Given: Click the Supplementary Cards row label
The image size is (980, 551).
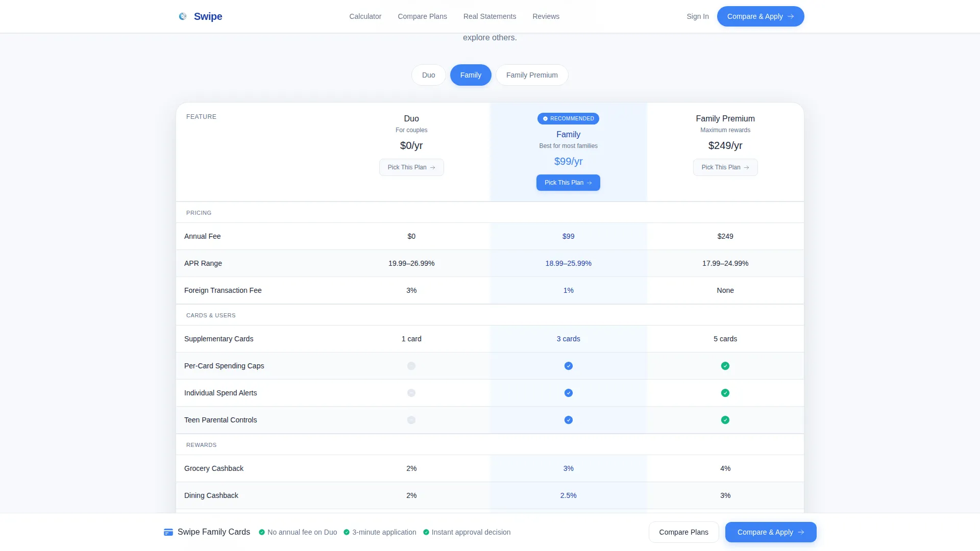Looking at the screenshot, I should (x=218, y=339).
